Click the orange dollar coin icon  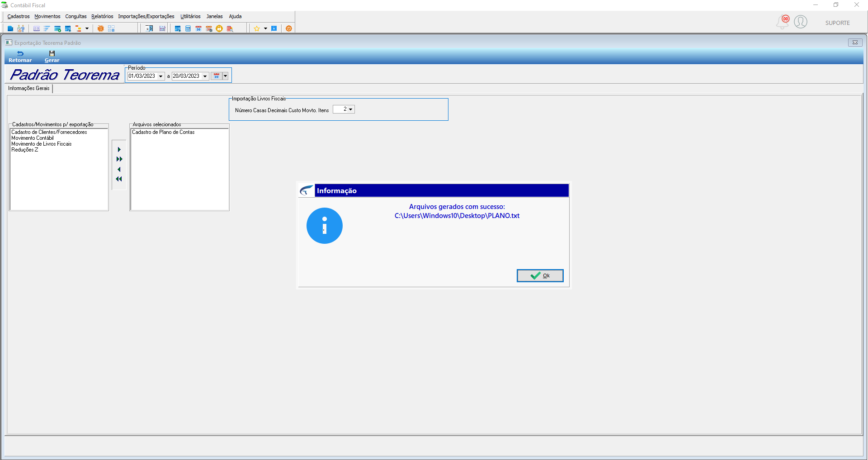click(100, 28)
